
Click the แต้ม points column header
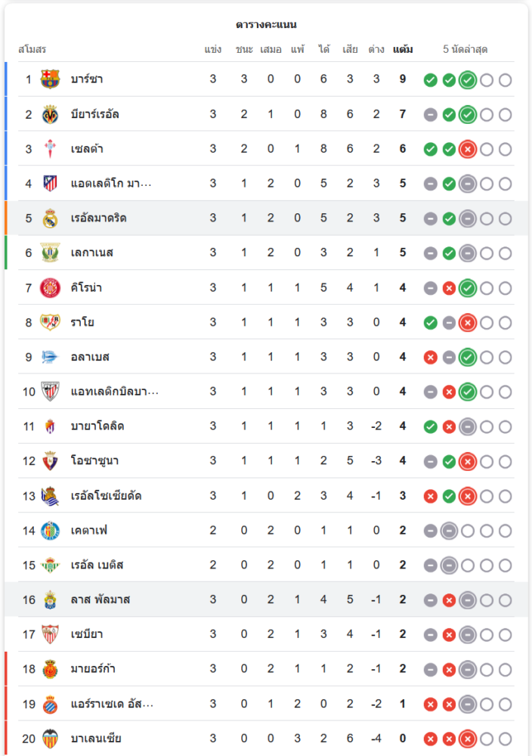click(402, 49)
